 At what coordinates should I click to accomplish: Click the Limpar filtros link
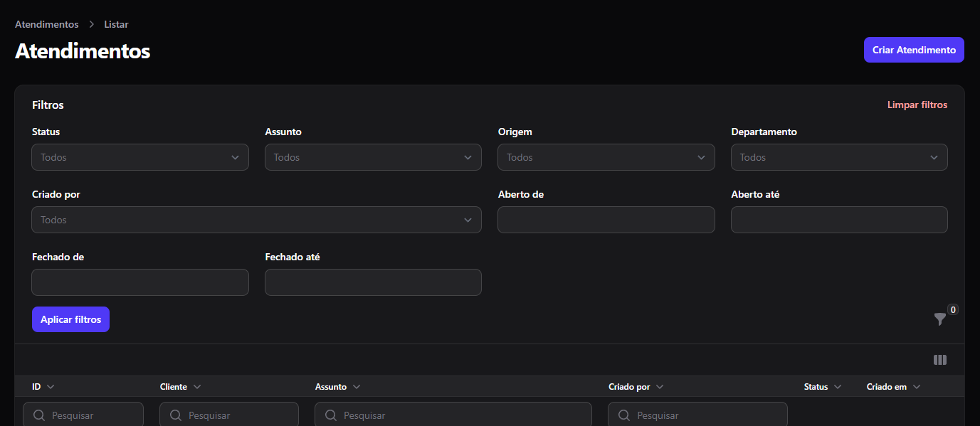click(x=917, y=105)
